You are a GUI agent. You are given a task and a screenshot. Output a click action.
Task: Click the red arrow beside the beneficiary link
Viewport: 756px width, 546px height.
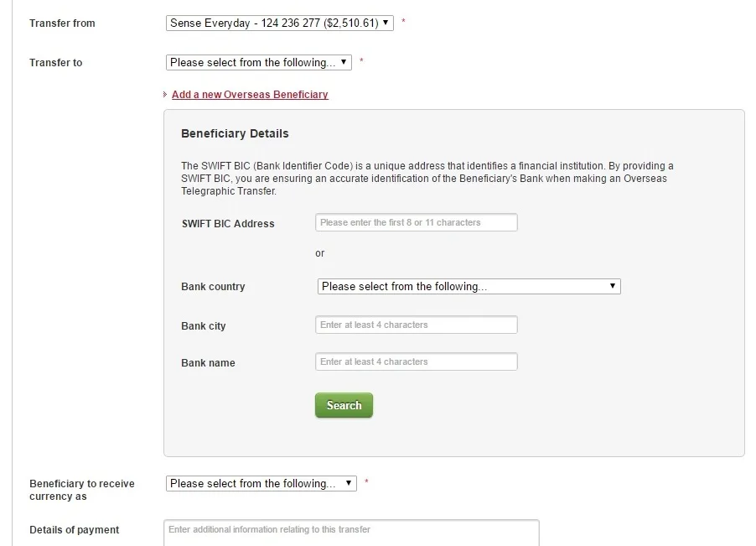pyautogui.click(x=165, y=95)
